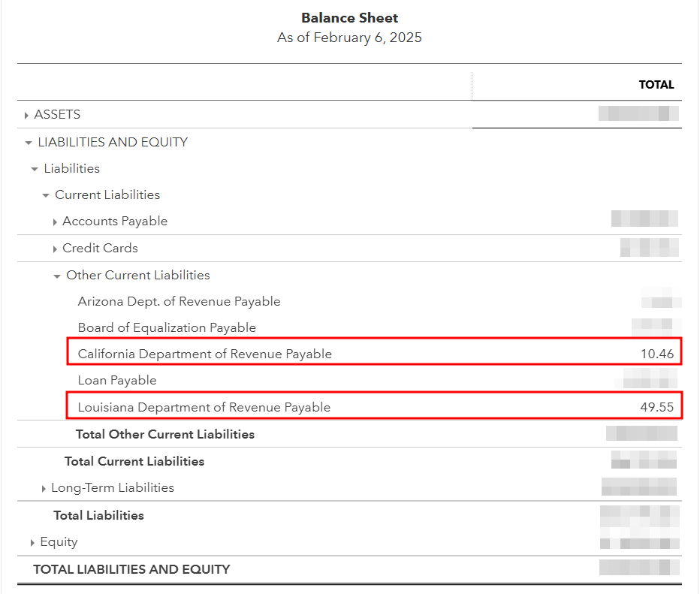Expand the Equity section arrow
Viewport: 700px width, 594px height.
click(x=32, y=543)
